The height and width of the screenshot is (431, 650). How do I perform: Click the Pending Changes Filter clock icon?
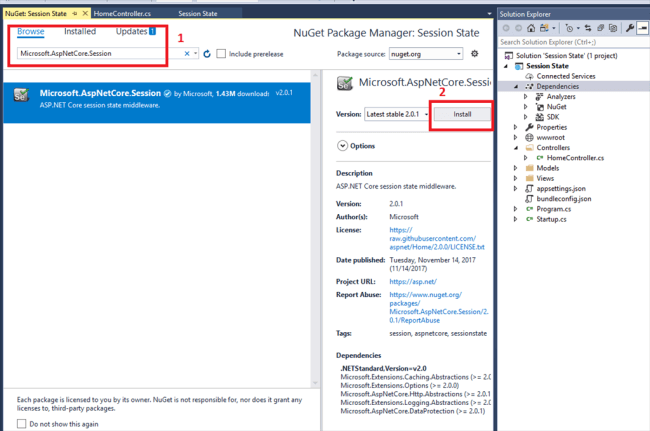[x=570, y=28]
